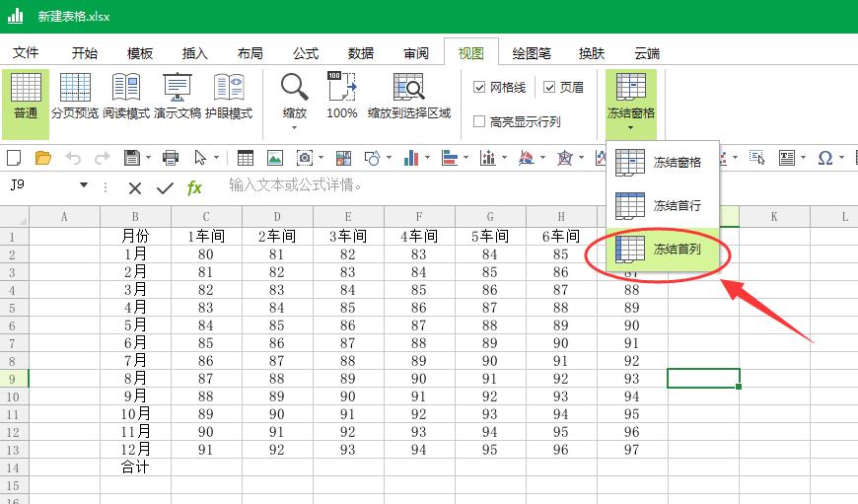Choose 冻结窗格 from dropdown menu

click(x=663, y=163)
